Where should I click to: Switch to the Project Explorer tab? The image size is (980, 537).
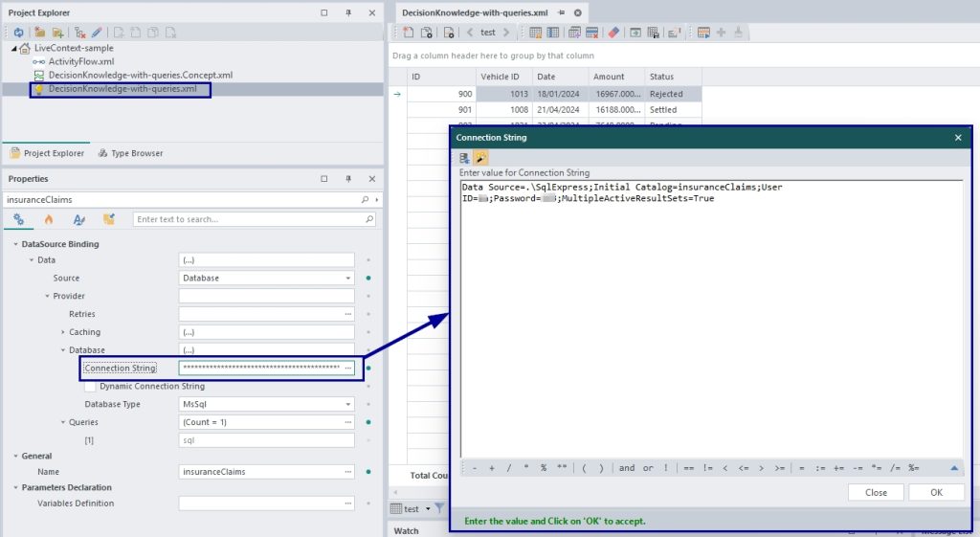click(x=47, y=153)
